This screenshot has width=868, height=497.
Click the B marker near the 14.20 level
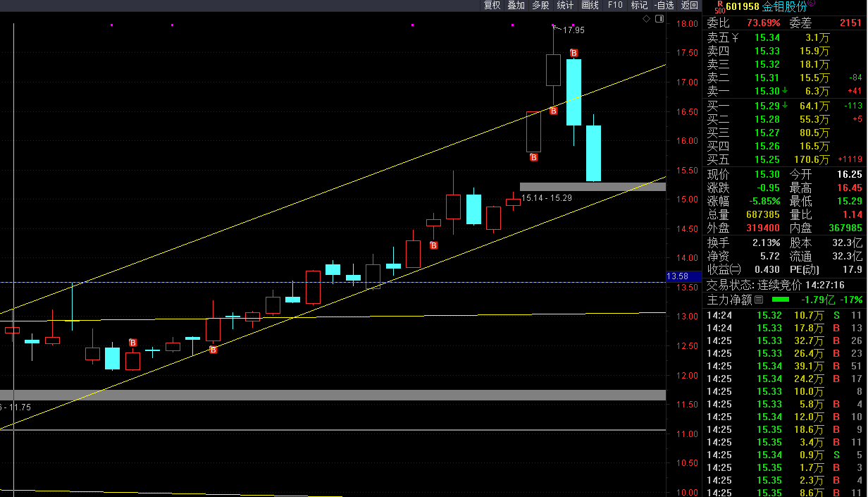[434, 245]
